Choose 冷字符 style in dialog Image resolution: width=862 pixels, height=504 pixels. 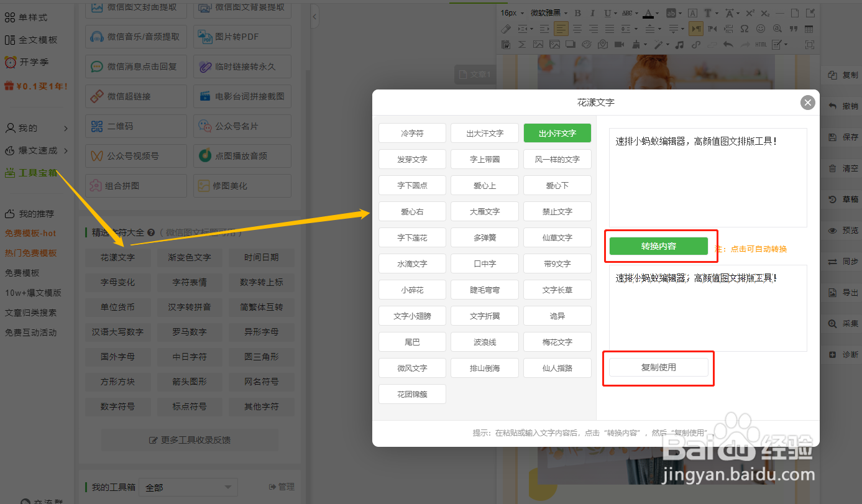coord(412,133)
